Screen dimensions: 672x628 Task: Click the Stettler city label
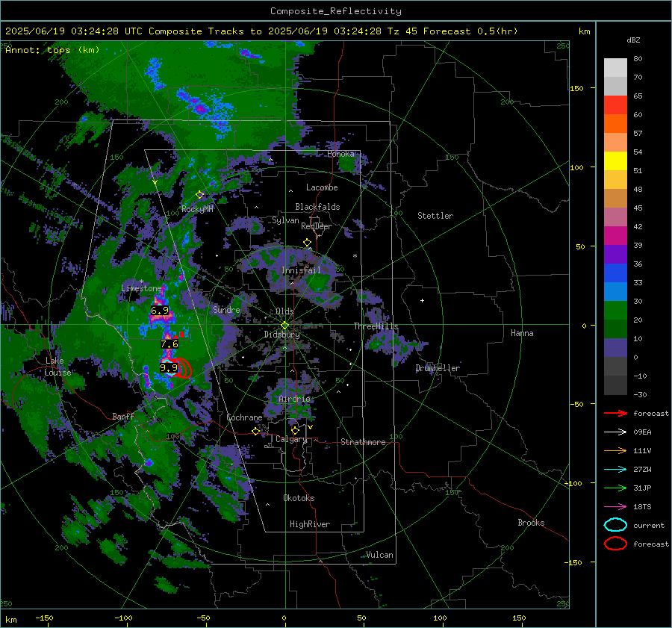(x=435, y=216)
